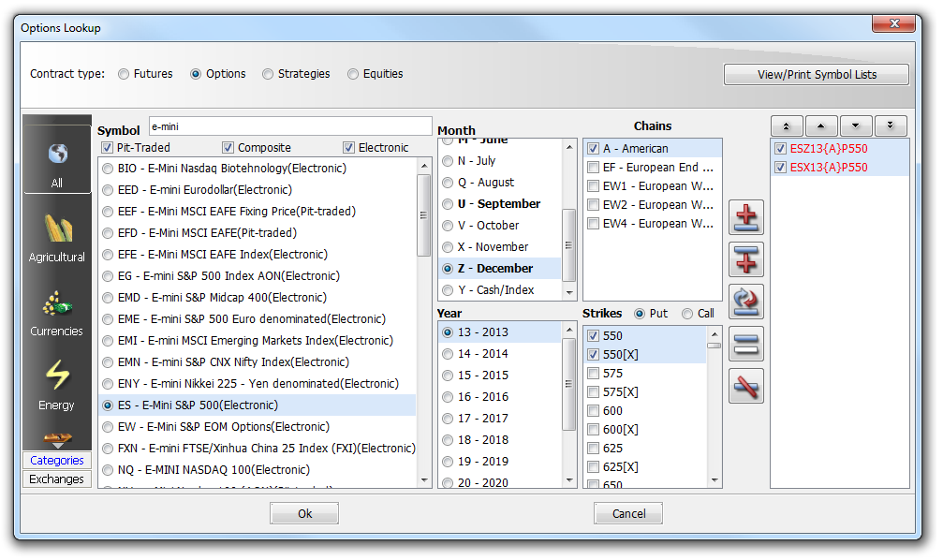Viewport: 943px width, 560px height.
Task: Click the red plus add-symbol icon
Action: (x=745, y=217)
